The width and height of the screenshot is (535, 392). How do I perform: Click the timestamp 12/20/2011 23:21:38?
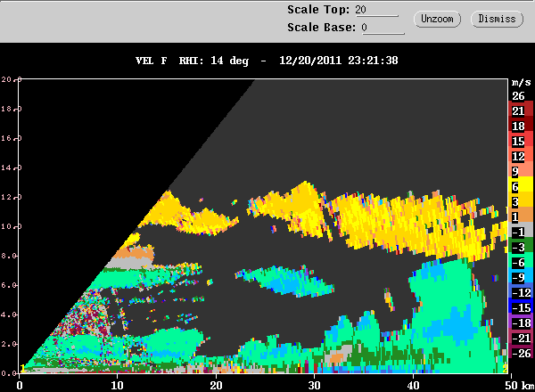pos(339,61)
